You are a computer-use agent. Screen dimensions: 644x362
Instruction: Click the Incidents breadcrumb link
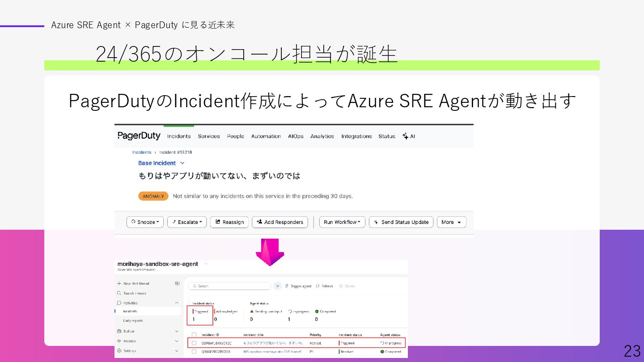142,152
